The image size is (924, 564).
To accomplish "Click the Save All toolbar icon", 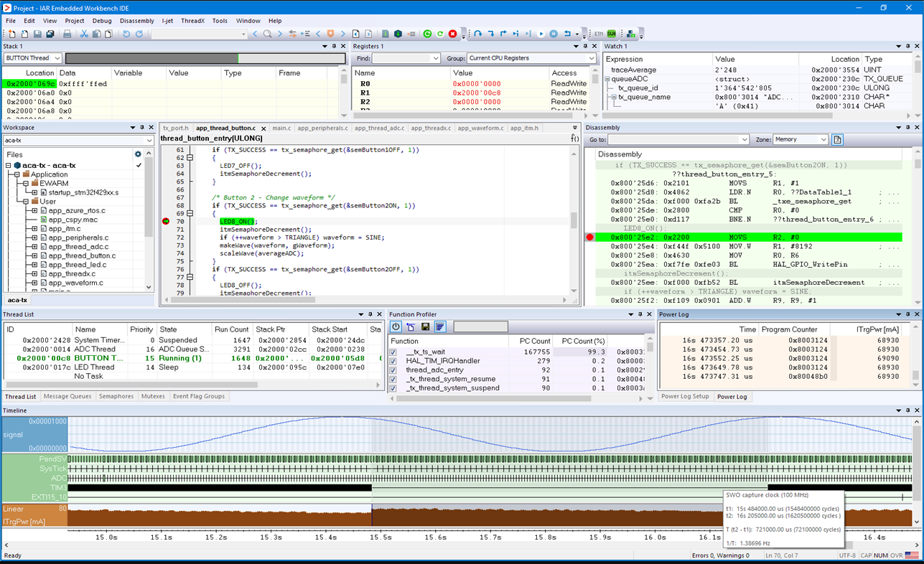I will [50, 34].
